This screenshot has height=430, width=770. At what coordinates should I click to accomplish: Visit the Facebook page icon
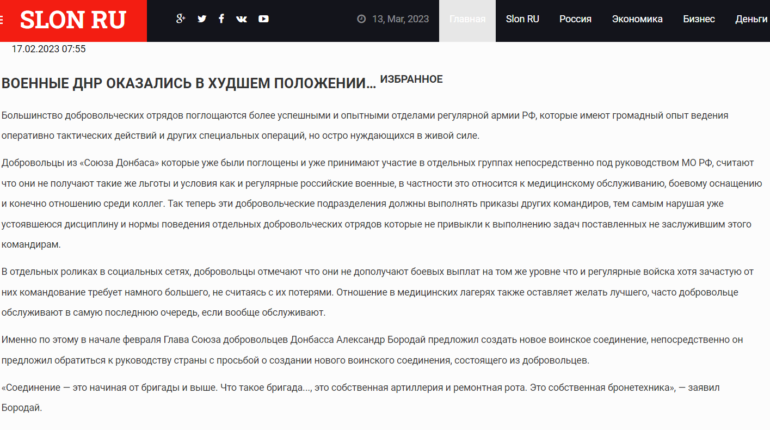coord(221,19)
